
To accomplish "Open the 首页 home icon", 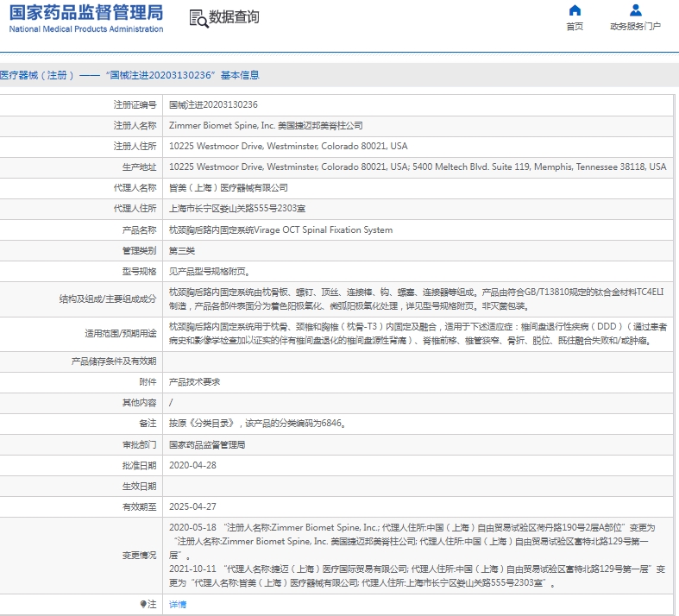I will (575, 10).
